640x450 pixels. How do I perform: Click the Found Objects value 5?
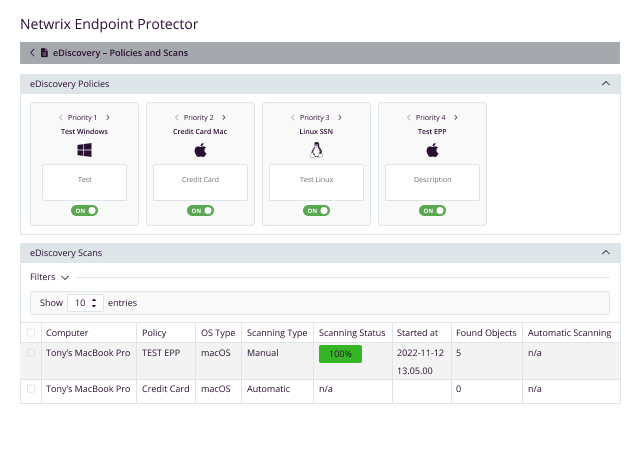[x=458, y=353]
